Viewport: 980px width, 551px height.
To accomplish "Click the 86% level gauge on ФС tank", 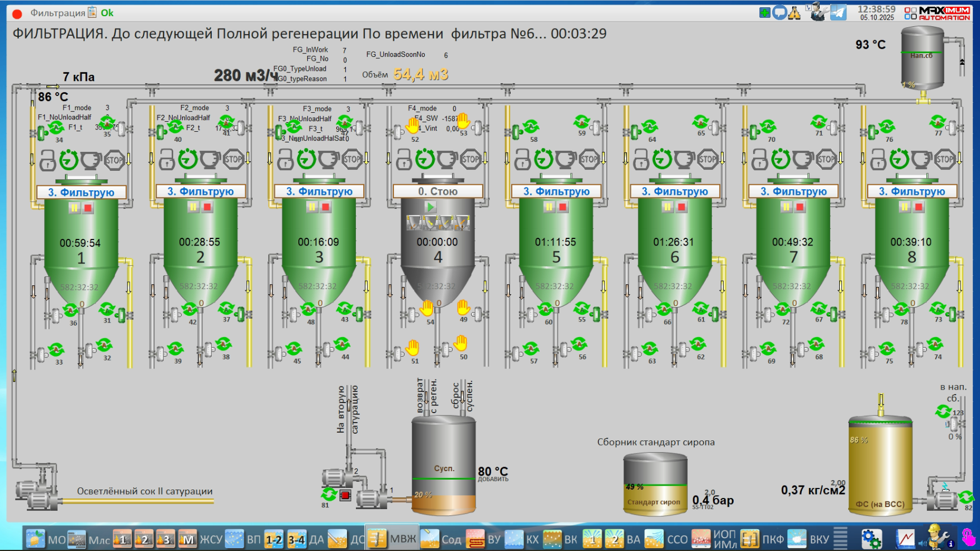I will [859, 440].
